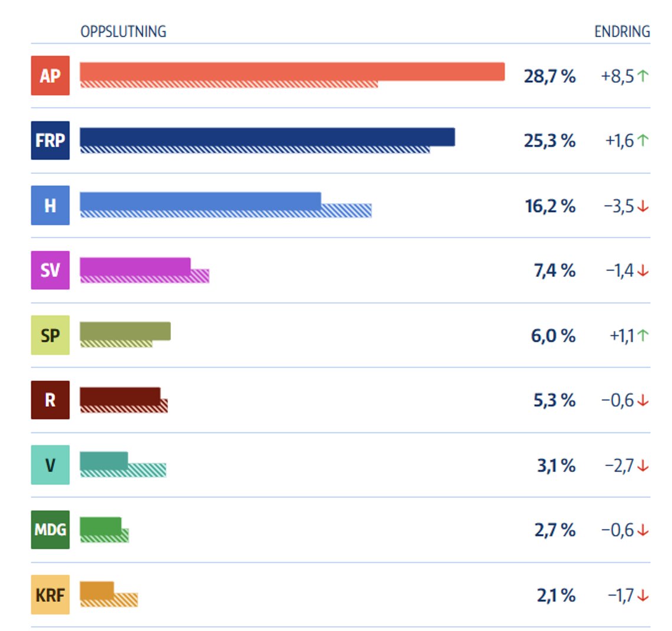Screen dimensions: 672x631
Task: Click the solid red AP support bar
Action: (292, 71)
